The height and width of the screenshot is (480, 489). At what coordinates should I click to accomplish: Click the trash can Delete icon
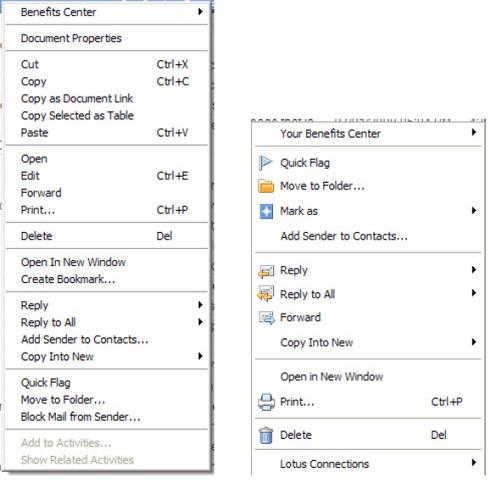point(266,435)
